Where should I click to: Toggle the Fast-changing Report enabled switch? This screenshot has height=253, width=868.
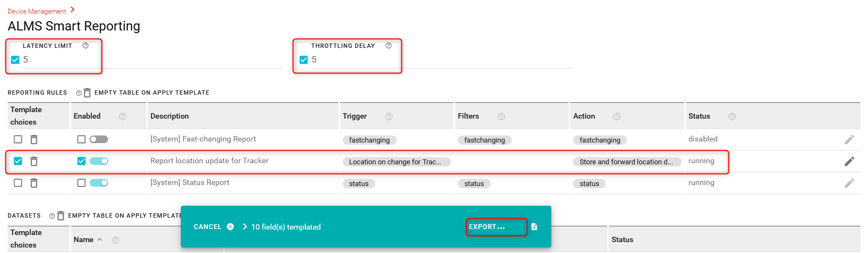coord(99,139)
